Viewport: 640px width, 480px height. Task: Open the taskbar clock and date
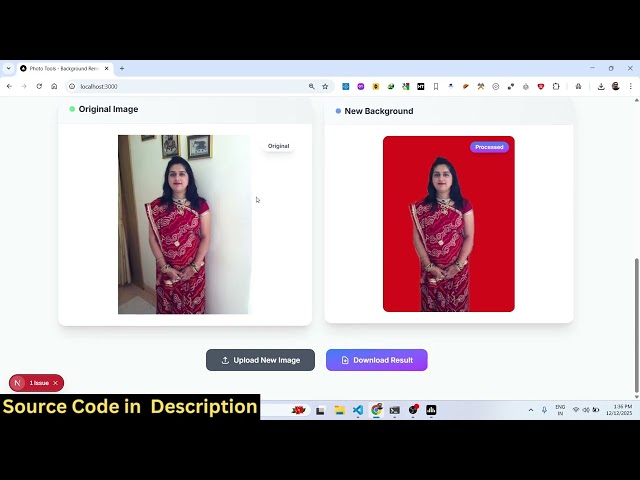coord(619,410)
